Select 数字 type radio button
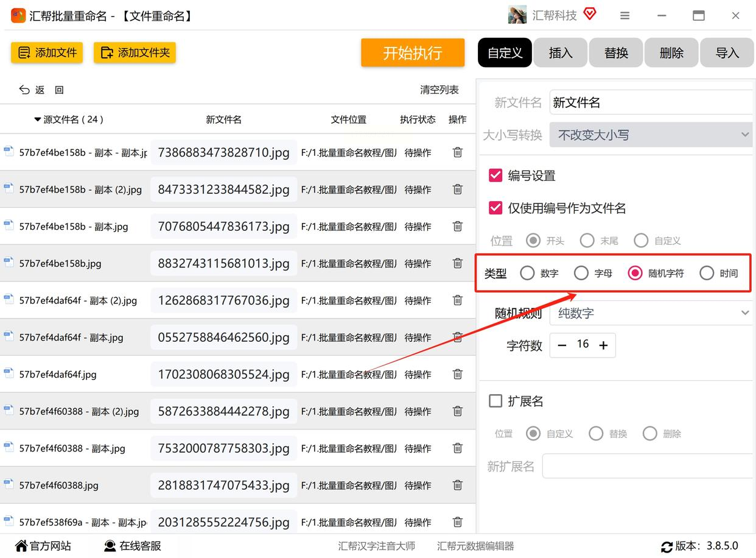The height and width of the screenshot is (558, 756). coord(527,273)
